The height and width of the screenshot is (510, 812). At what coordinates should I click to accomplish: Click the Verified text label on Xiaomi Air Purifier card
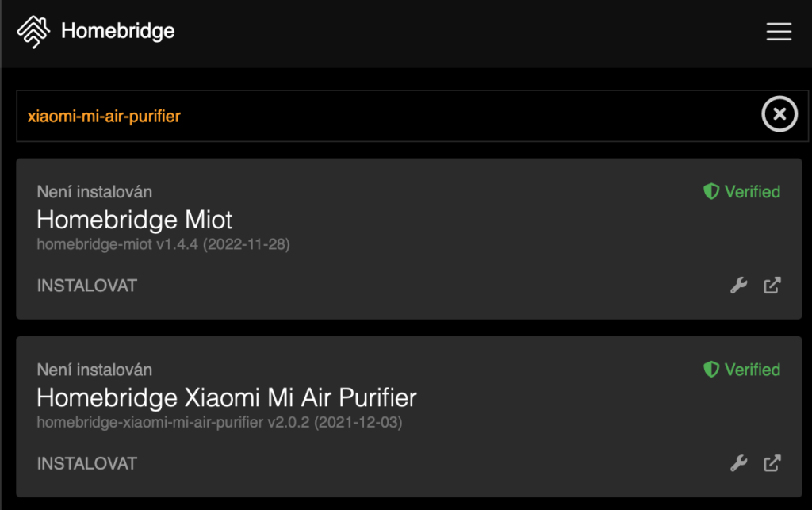(752, 370)
